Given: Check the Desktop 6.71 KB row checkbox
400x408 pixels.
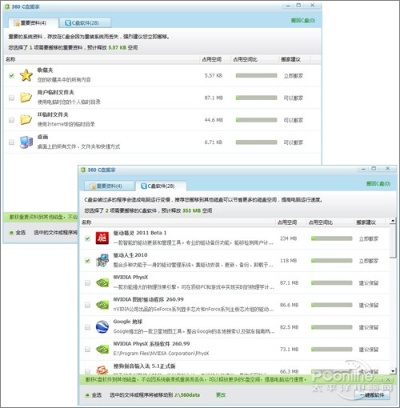Looking at the screenshot, I should (x=12, y=142).
